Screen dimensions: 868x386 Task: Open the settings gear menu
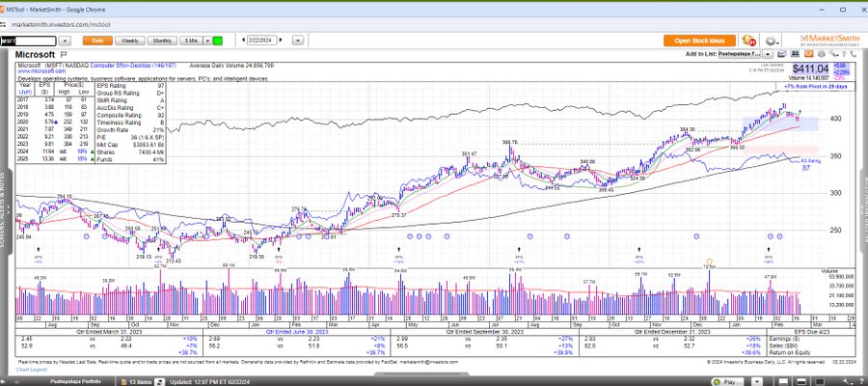coord(773,41)
